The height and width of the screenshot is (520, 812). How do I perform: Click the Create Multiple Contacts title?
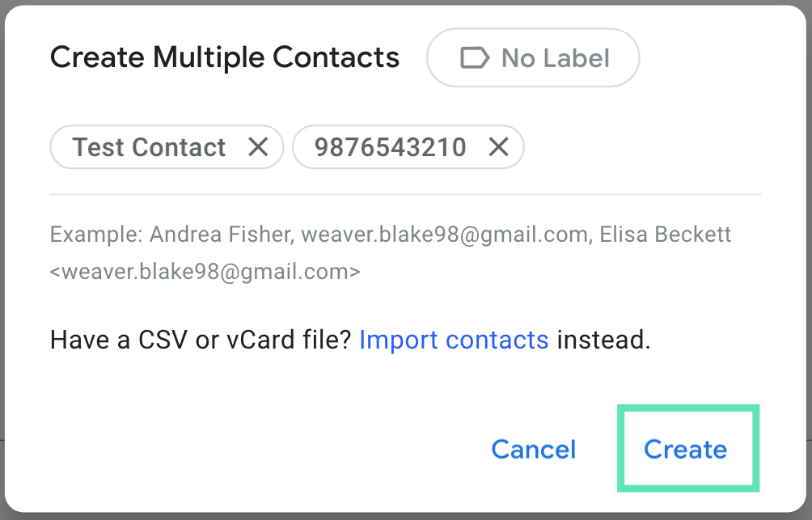(225, 58)
